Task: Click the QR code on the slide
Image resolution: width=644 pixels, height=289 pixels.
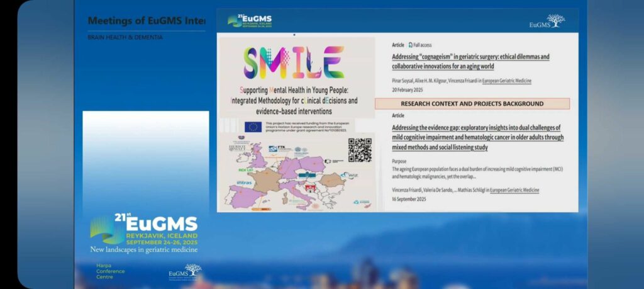Action: 360,150
